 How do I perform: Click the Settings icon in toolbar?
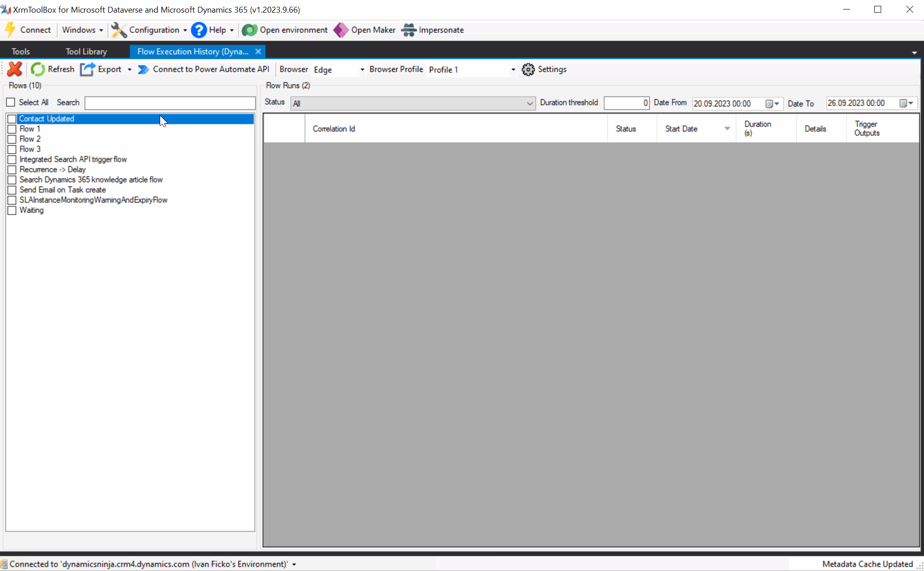529,70
